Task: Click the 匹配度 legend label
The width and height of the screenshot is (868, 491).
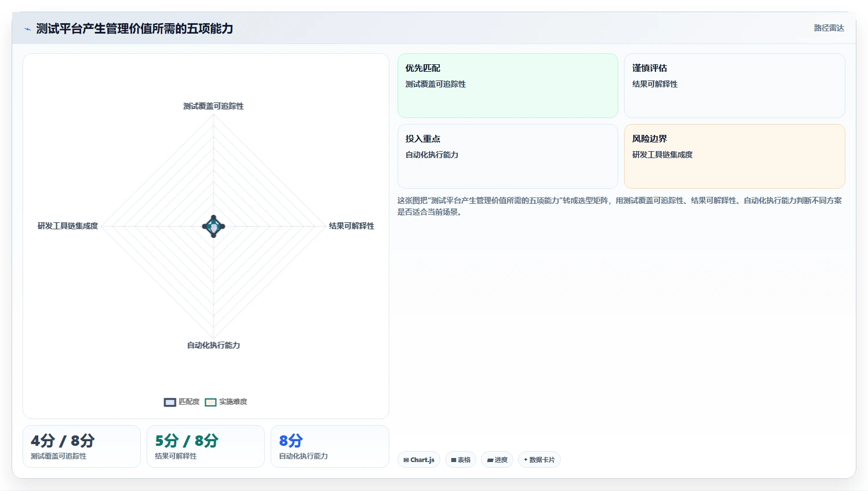Action: click(x=189, y=402)
